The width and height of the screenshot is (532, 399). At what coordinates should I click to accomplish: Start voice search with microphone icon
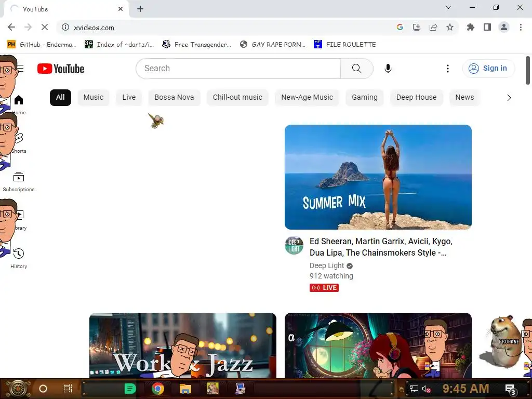(388, 69)
